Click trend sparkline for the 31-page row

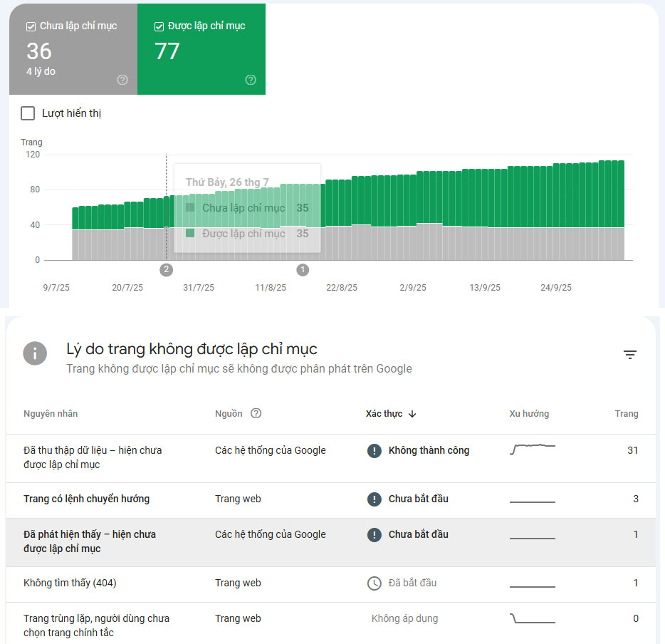533,450
